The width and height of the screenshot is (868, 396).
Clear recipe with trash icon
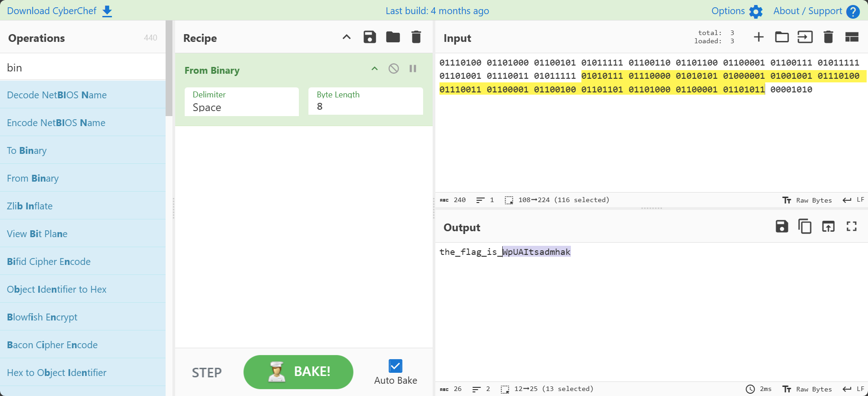pyautogui.click(x=416, y=37)
